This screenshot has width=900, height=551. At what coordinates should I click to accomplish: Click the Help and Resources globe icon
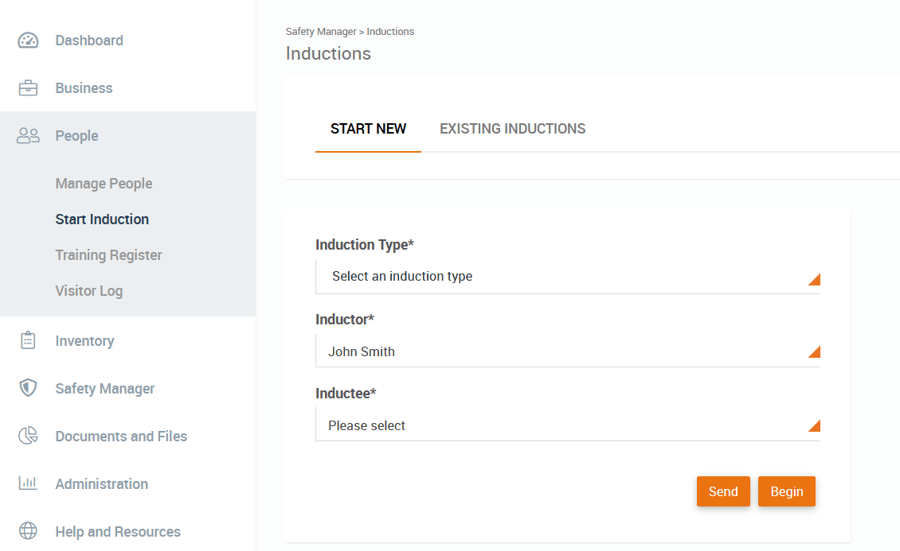tap(28, 531)
